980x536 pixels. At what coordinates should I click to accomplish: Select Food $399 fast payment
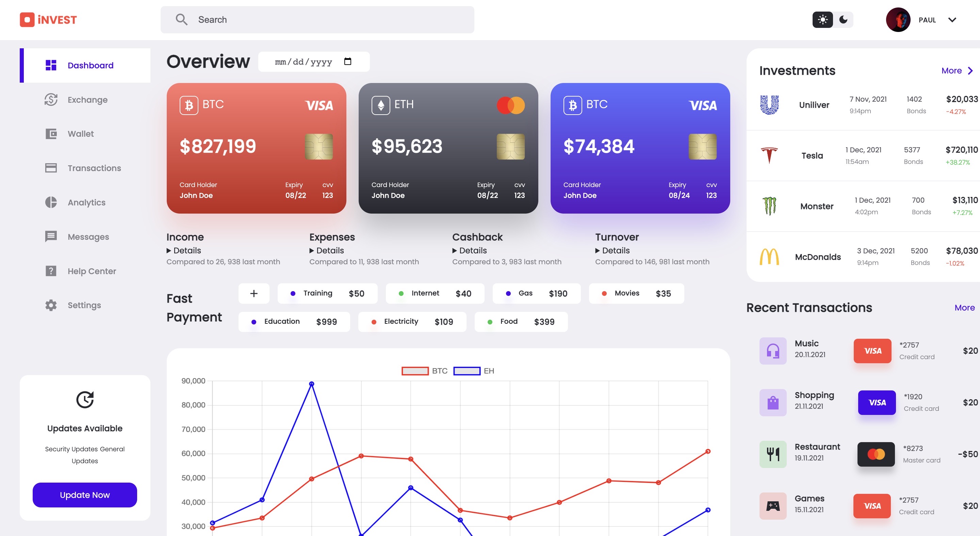tap(521, 322)
